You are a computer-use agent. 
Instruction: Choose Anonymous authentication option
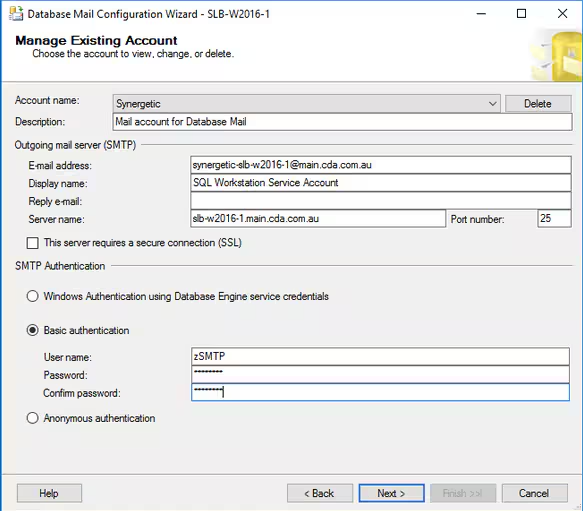coord(32,418)
